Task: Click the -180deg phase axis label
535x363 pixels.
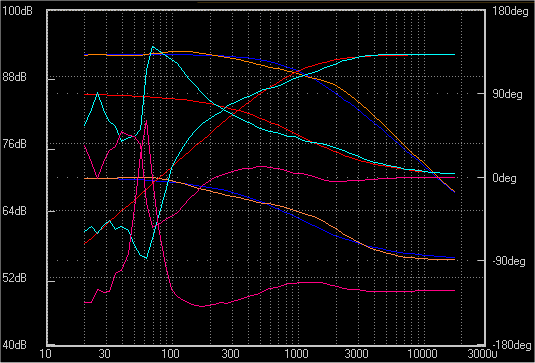Action: click(x=511, y=346)
